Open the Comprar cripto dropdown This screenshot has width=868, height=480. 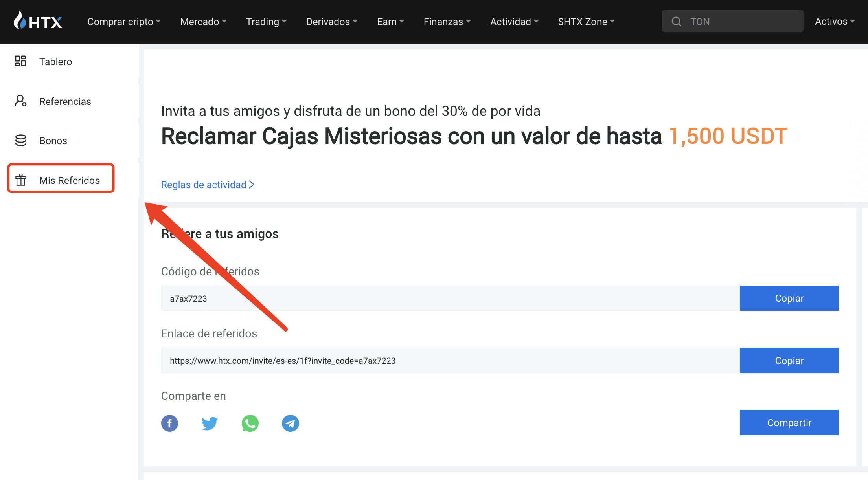[x=124, y=22]
